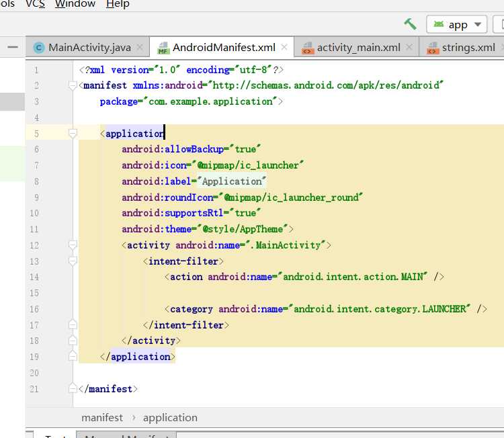Click the XML file icon on activity_main.xml tab
The width and height of the screenshot is (504, 438).
tap(308, 48)
